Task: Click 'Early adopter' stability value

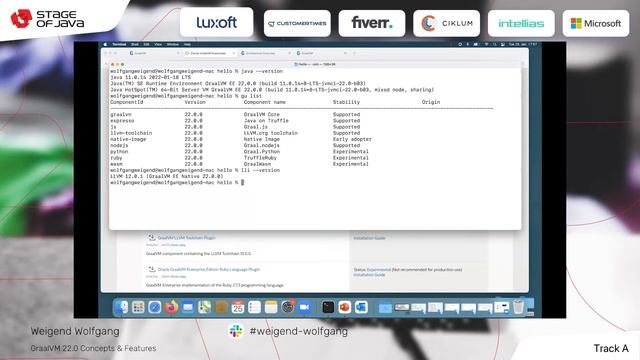Action: tap(352, 139)
